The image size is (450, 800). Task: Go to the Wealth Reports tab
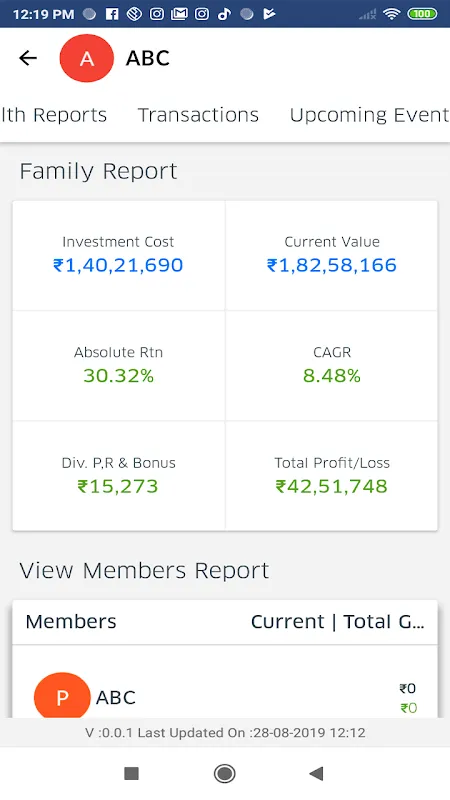pos(54,115)
